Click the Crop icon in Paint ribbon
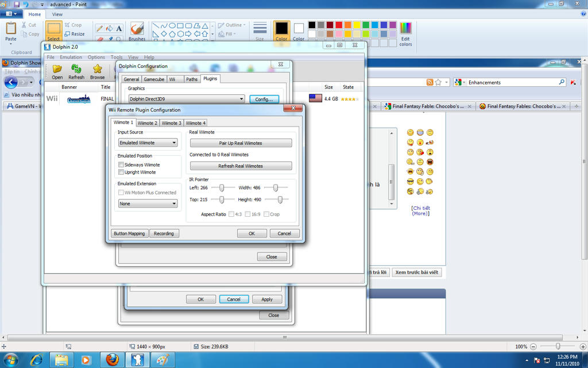588x368 pixels. pos(68,25)
